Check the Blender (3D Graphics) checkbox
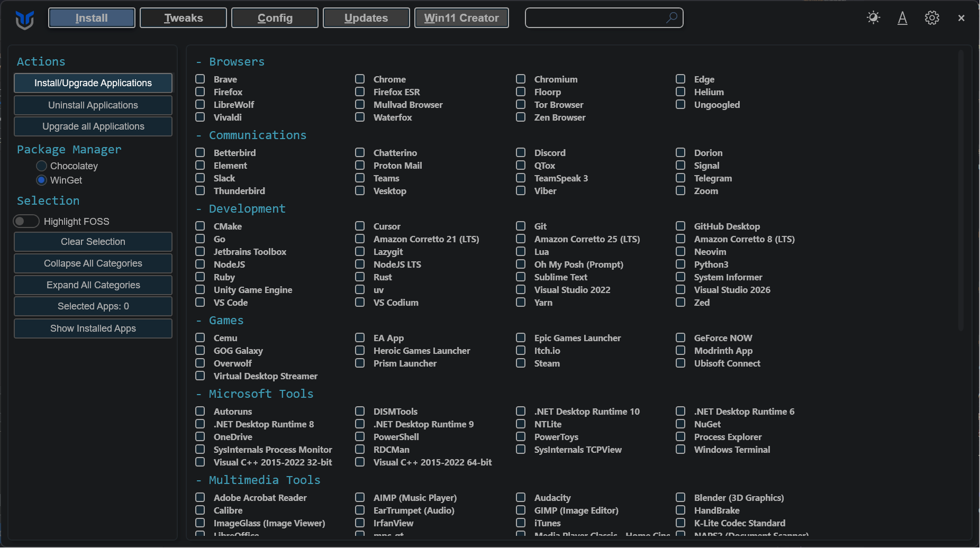The width and height of the screenshot is (980, 548). tap(680, 497)
